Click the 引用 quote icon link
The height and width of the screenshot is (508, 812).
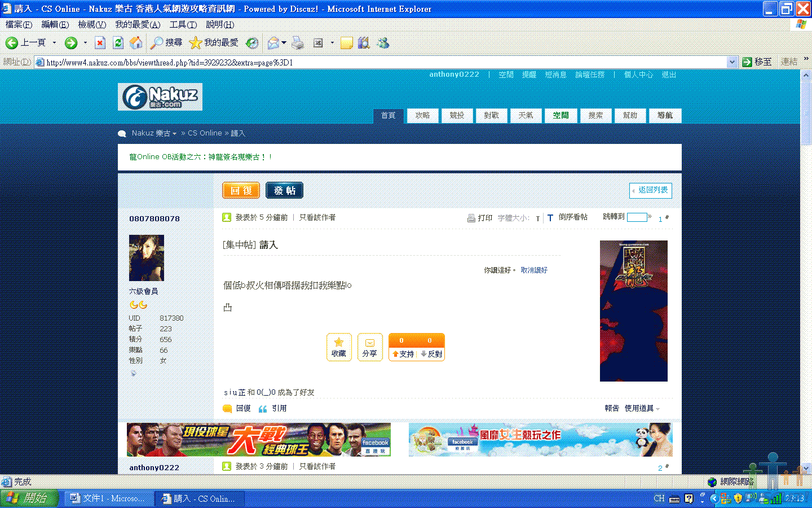pyautogui.click(x=272, y=409)
